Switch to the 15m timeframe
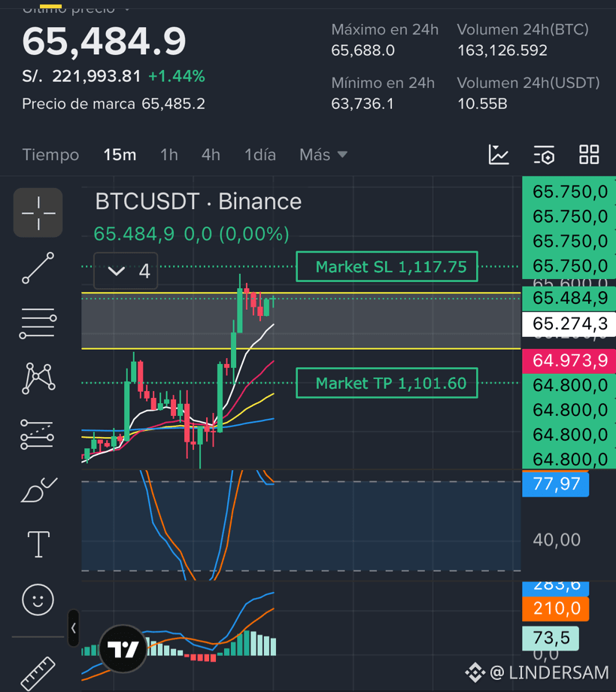This screenshot has height=692, width=616. tap(120, 155)
